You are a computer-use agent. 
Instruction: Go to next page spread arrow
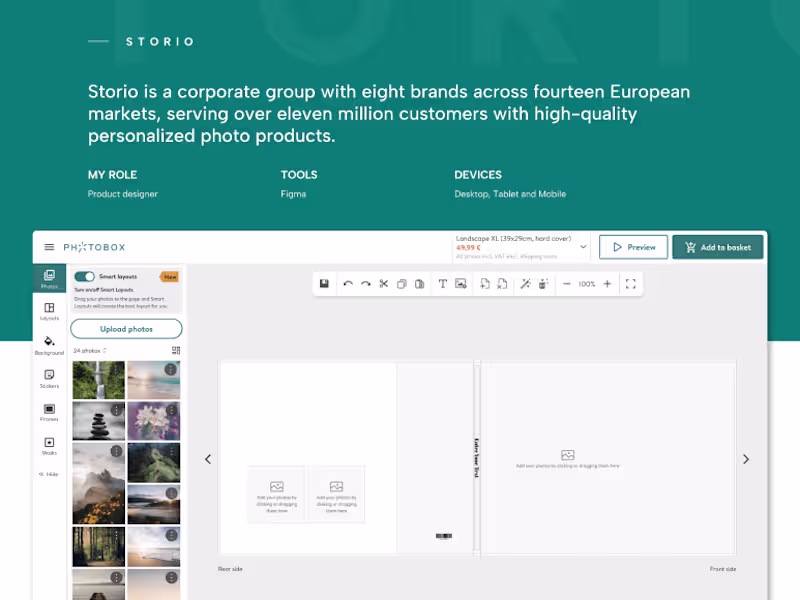[x=746, y=459]
